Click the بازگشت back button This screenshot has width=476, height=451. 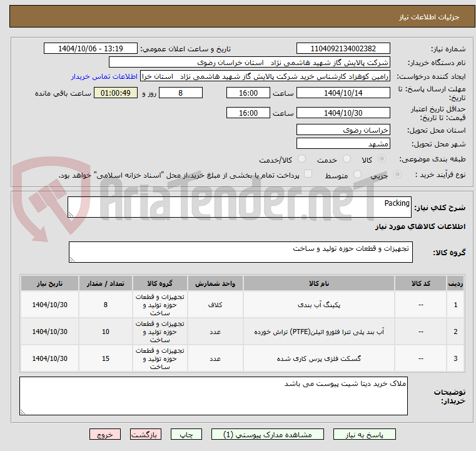click(145, 434)
